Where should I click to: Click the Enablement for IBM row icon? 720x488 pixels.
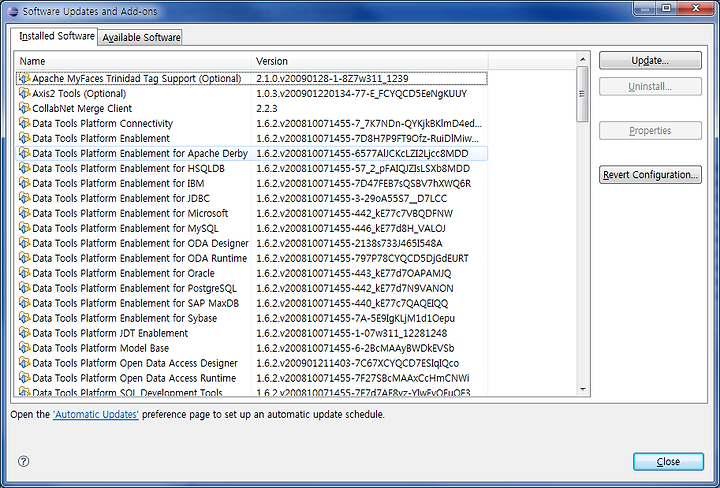pyautogui.click(x=24, y=184)
